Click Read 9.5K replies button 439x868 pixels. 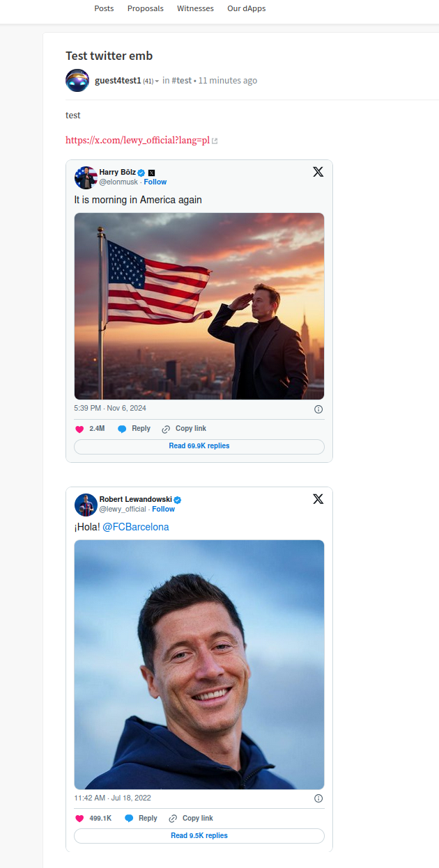pos(199,835)
